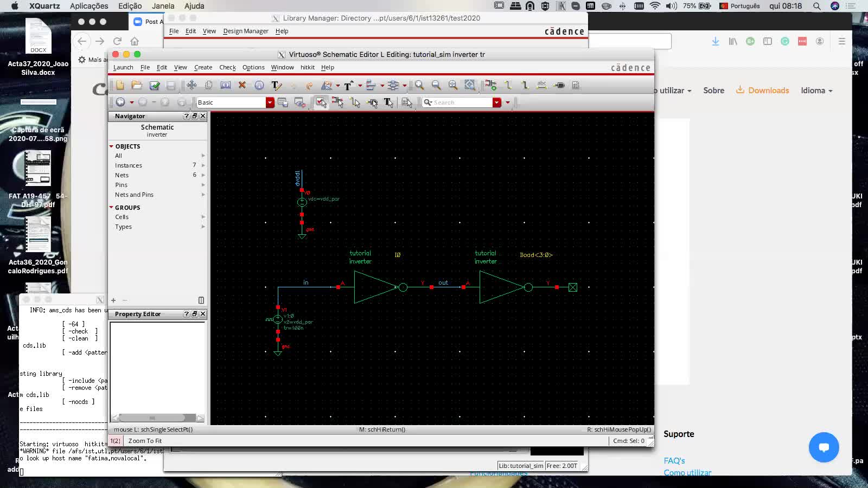The image size is (868, 488).
Task: Click the Cellview from Cellview icon
Action: tap(576, 85)
